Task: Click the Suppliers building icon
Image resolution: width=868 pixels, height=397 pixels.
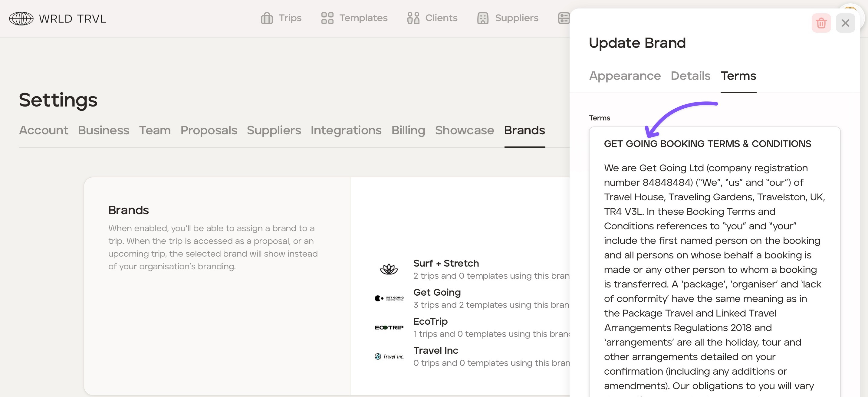Action: [482, 18]
